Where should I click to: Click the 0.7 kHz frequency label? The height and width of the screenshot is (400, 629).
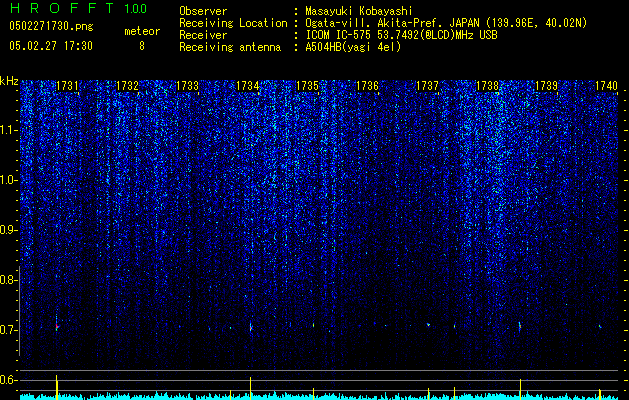[8, 330]
